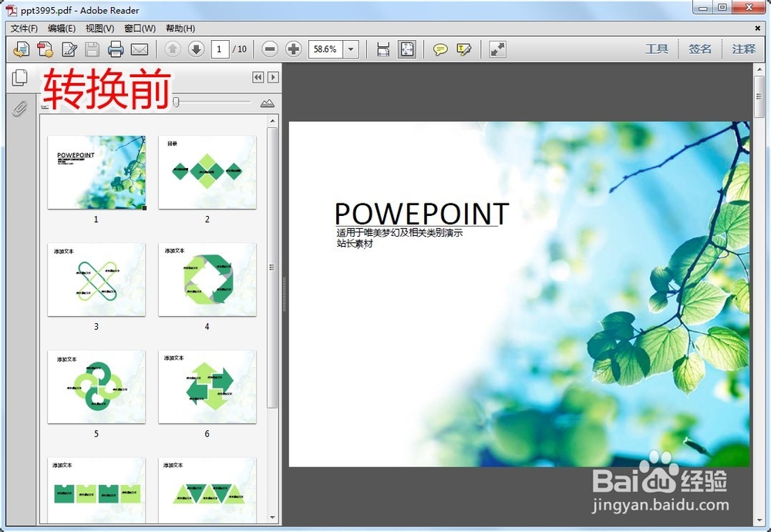Go to next page with down arrow
The height and width of the screenshot is (532, 771).
[196, 49]
